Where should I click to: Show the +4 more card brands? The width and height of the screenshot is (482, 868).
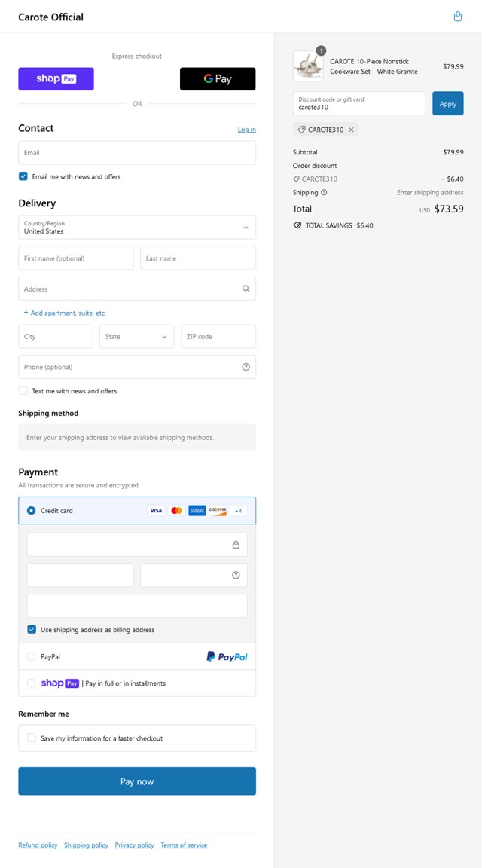[238, 510]
